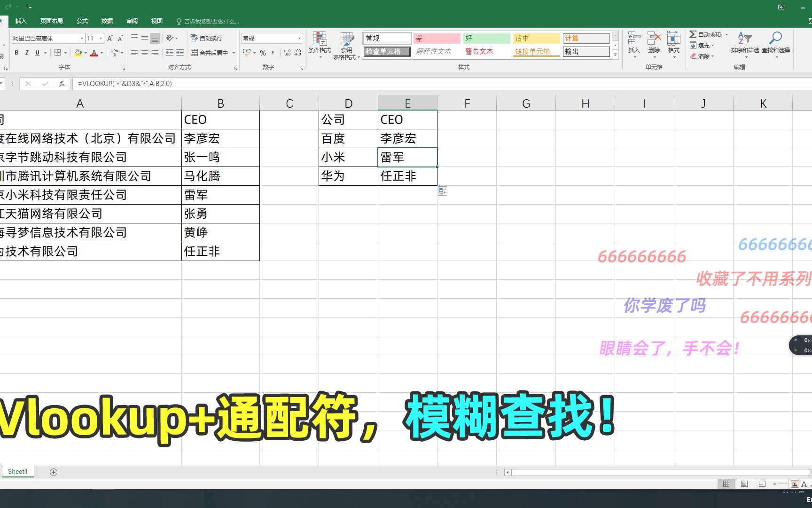Switch to the 数据 ribbon tab
812x508 pixels.
[107, 21]
